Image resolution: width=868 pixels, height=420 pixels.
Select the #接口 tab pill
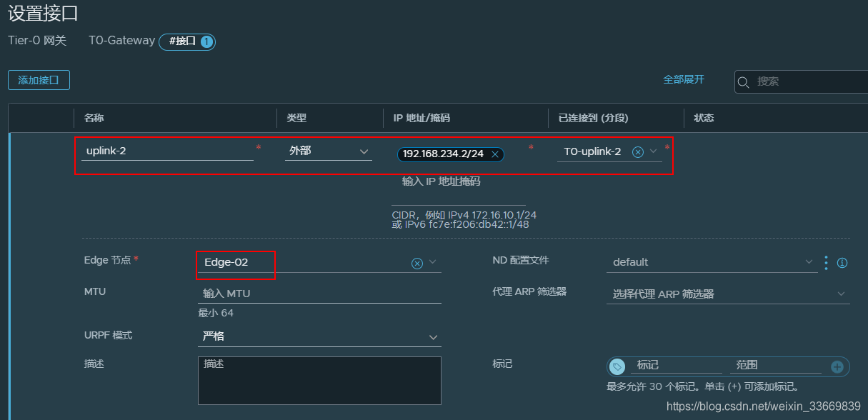[187, 41]
